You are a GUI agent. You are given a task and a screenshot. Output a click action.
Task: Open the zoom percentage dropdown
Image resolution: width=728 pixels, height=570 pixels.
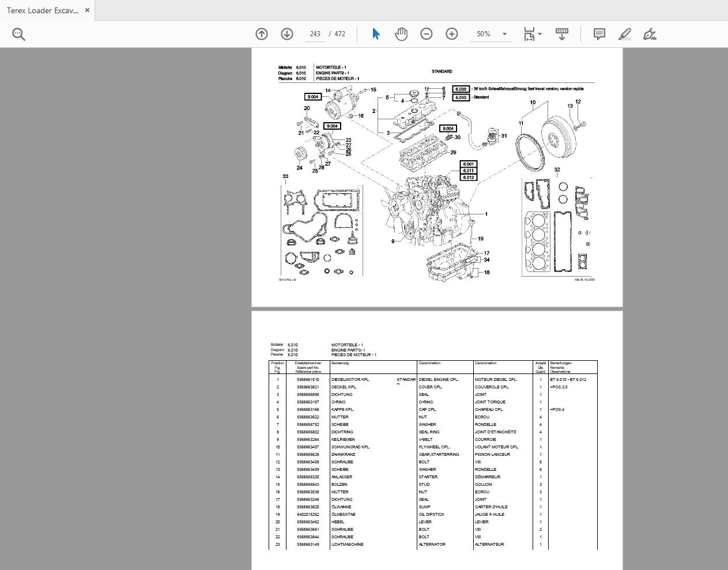coord(504,34)
